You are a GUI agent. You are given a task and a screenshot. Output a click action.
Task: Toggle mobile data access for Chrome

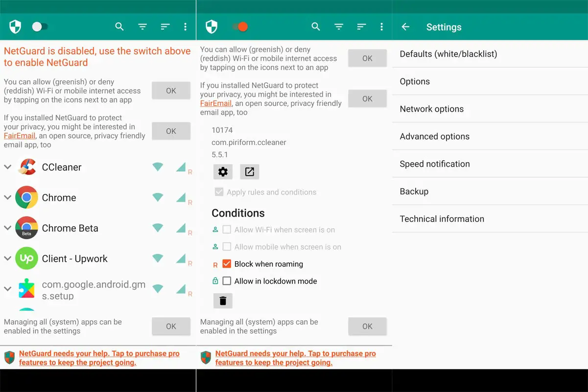tap(181, 198)
